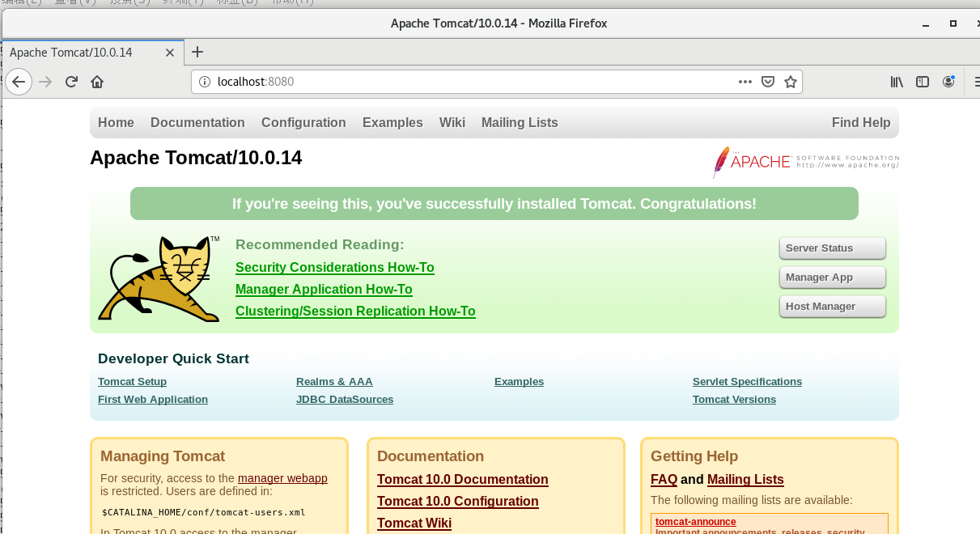The image size is (980, 534).
Task: Go back using the Firefox back arrow
Action: point(19,82)
